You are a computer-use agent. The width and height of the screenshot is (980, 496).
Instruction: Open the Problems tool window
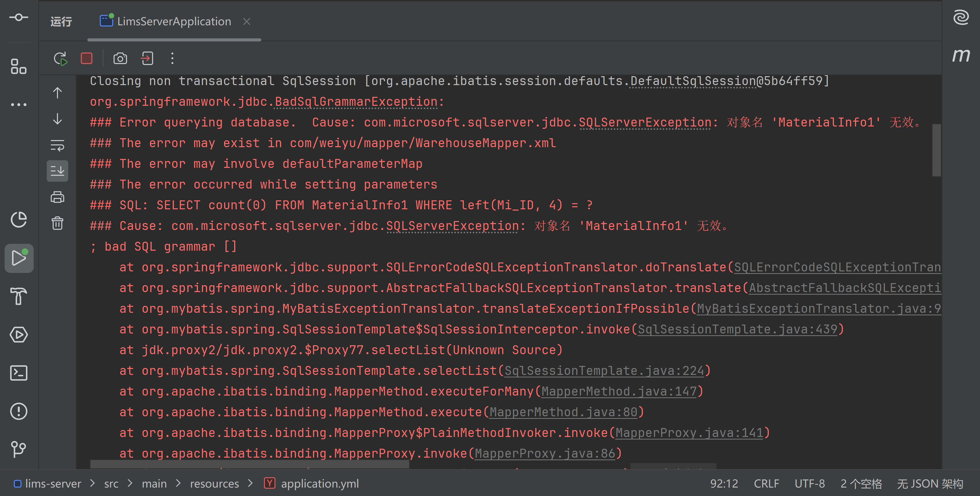[x=19, y=411]
